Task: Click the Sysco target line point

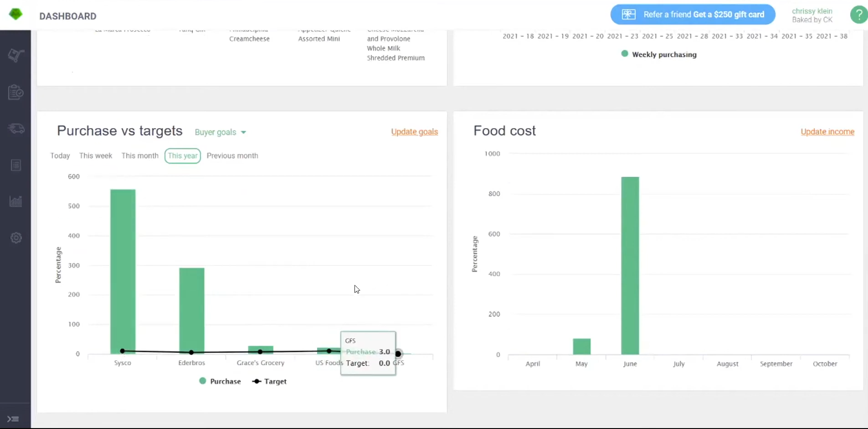Action: point(122,351)
